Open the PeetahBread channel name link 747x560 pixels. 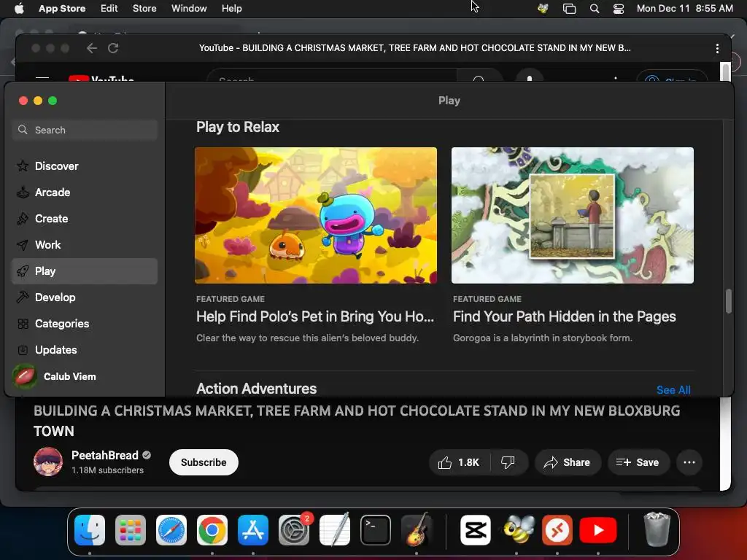point(105,455)
